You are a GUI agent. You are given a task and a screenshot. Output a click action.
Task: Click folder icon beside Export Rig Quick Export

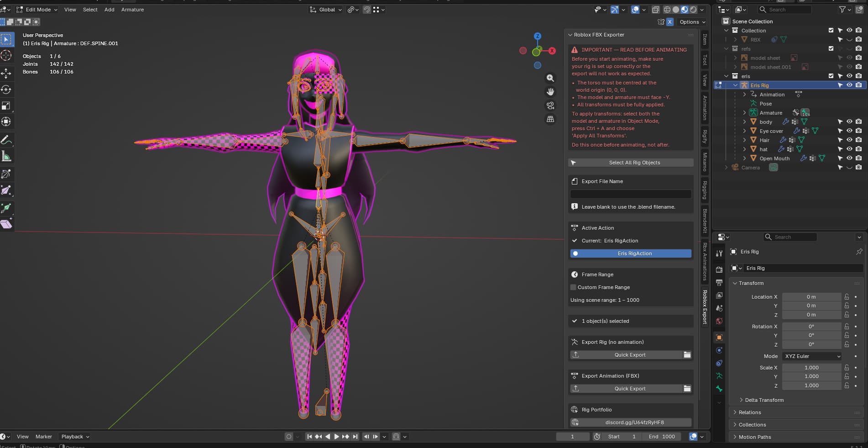tap(687, 355)
